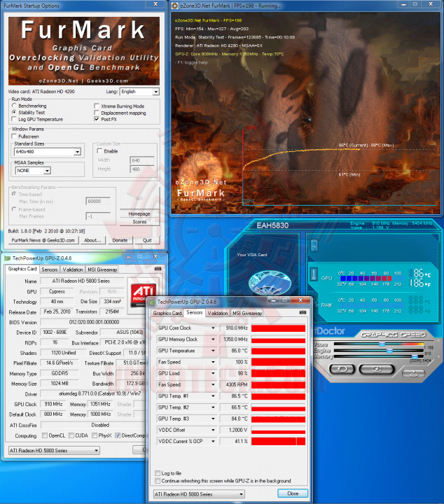Click the BIOS Version value field
The image size is (444, 504).
[x=95, y=322]
